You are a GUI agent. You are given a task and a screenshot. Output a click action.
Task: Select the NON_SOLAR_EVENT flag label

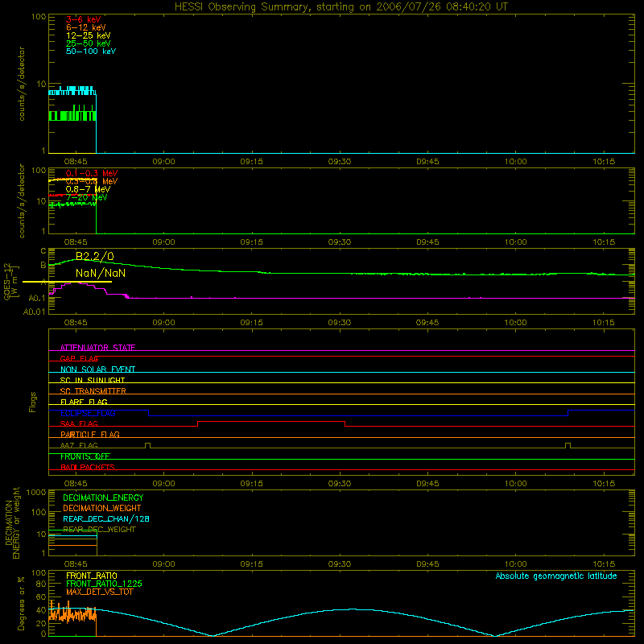coord(97,369)
